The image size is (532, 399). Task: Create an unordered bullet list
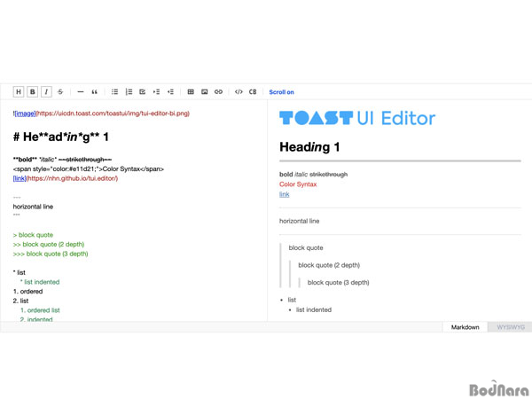coord(114,91)
